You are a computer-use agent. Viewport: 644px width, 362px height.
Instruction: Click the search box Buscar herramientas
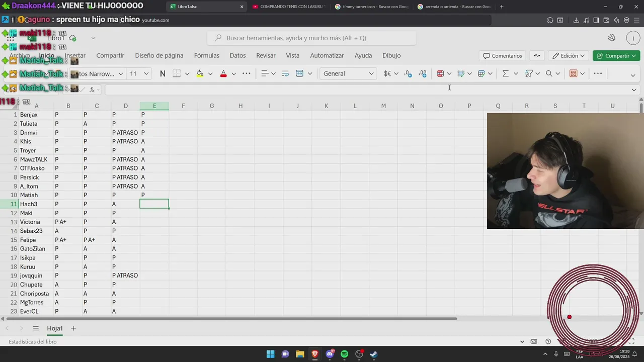coord(311,38)
